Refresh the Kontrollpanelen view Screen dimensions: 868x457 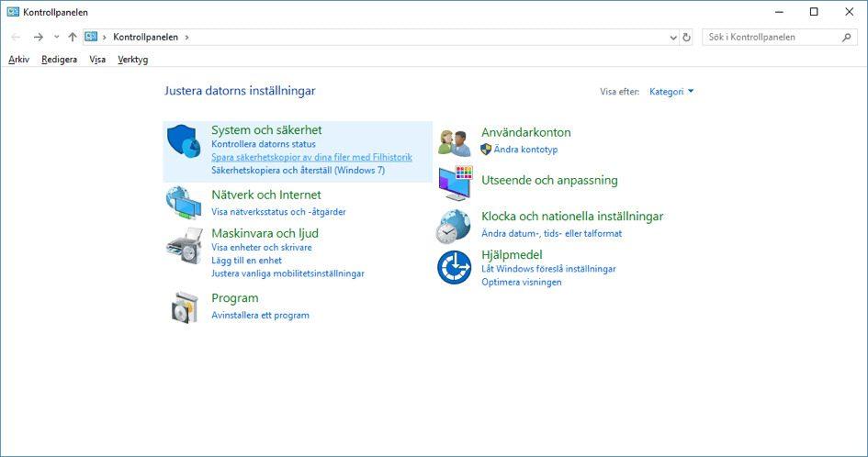(x=686, y=38)
